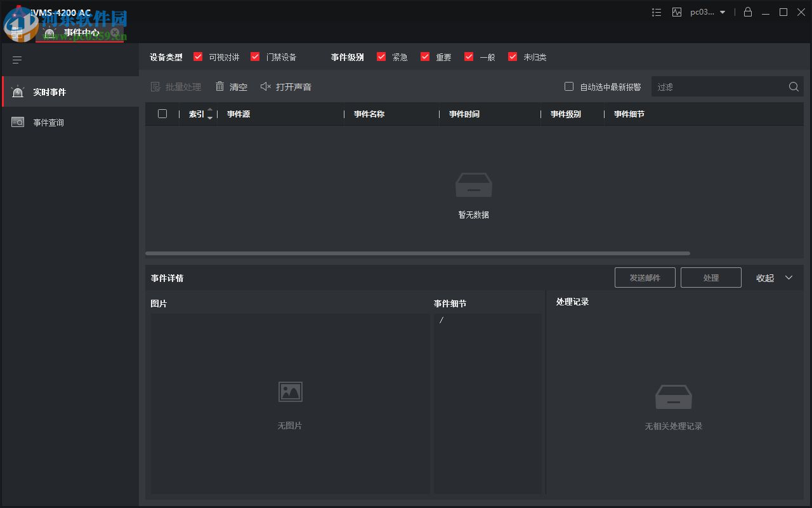
Task: Close the 事件中心 tab
Action: [x=115, y=32]
